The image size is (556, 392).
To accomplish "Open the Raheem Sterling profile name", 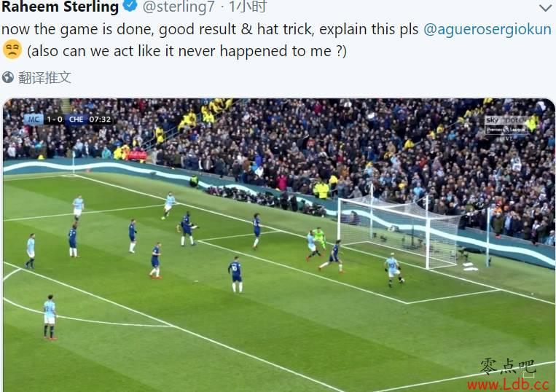I will [x=60, y=7].
